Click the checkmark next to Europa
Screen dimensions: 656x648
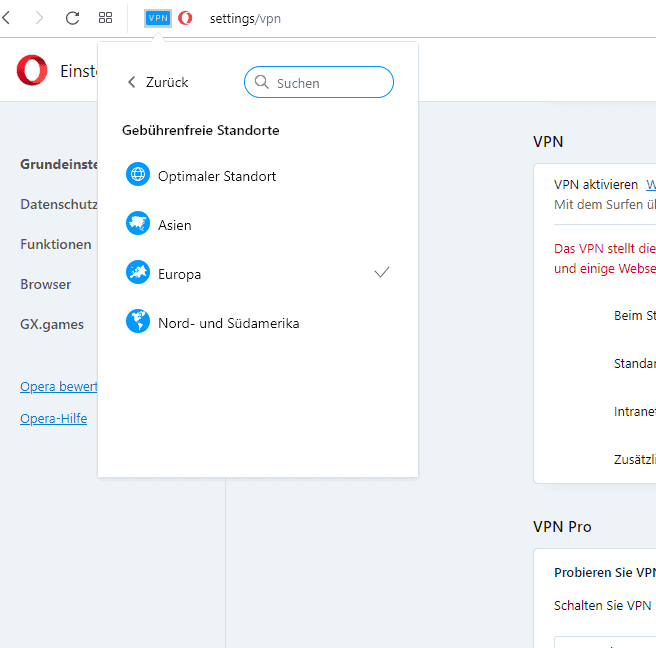click(382, 272)
